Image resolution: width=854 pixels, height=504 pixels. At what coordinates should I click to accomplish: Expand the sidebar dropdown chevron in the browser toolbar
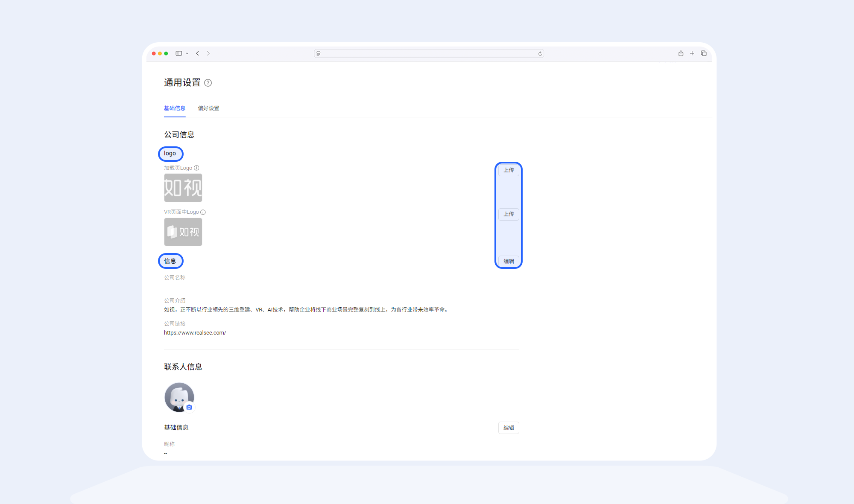point(187,53)
